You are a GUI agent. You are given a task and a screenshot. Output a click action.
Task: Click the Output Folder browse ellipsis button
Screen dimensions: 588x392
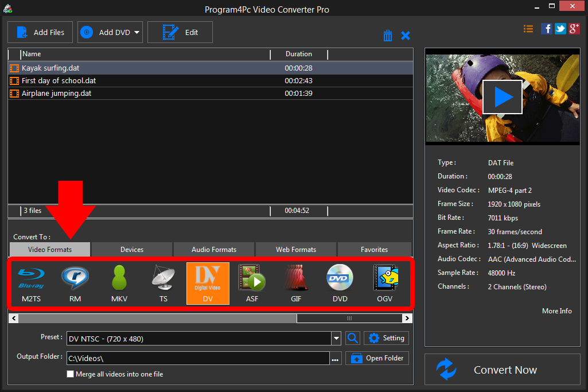[335, 359]
